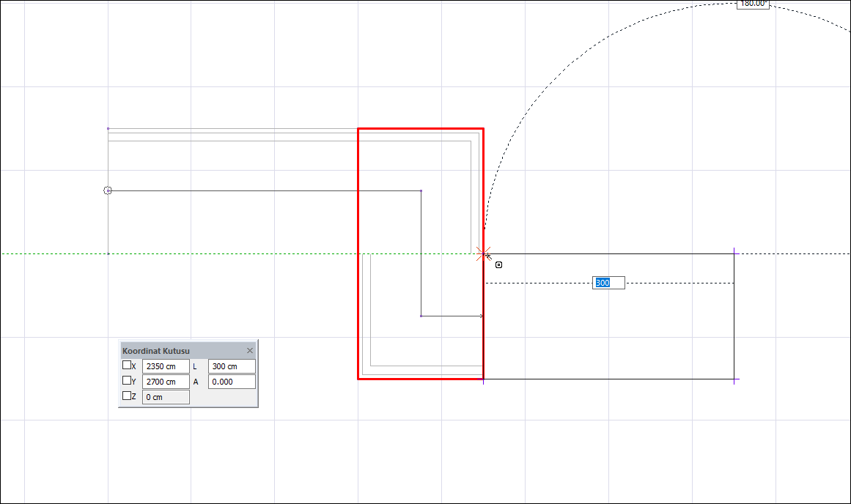Image resolution: width=851 pixels, height=504 pixels.
Task: Tick the X coordinate lock checkbox
Action: click(x=127, y=365)
